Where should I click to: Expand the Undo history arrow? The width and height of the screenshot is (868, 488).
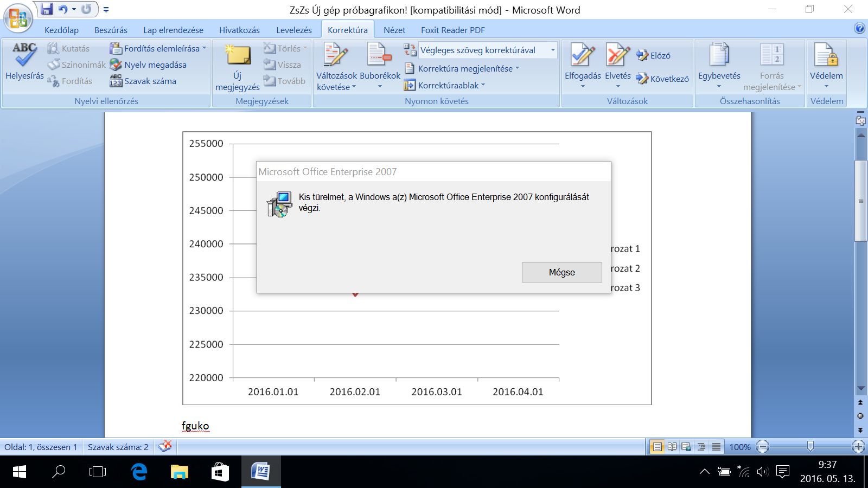74,9
